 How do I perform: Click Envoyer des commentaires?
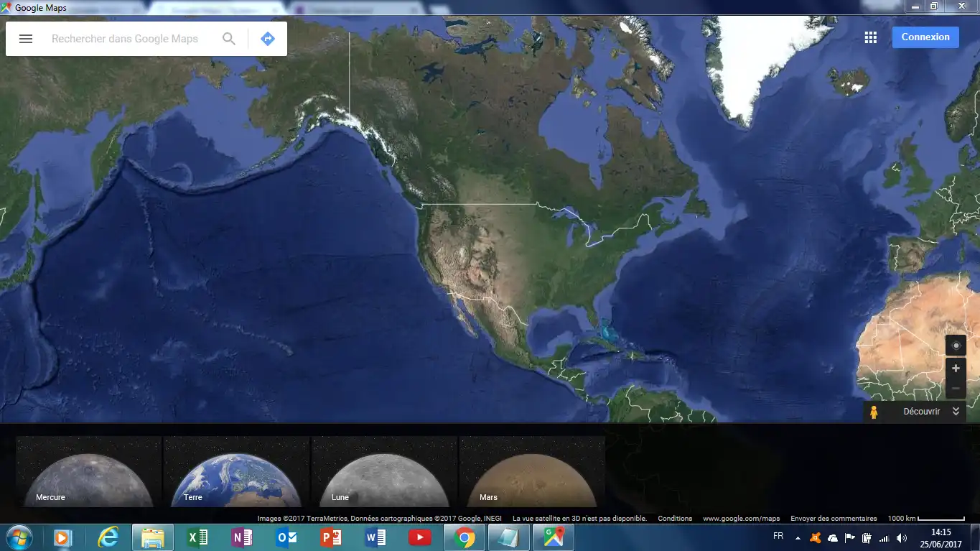click(x=834, y=518)
